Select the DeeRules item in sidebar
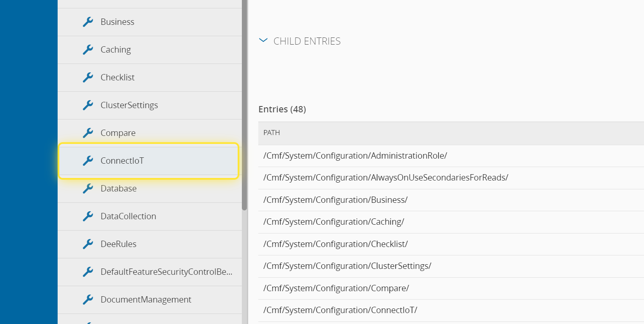This screenshot has width=644, height=324. [118, 244]
